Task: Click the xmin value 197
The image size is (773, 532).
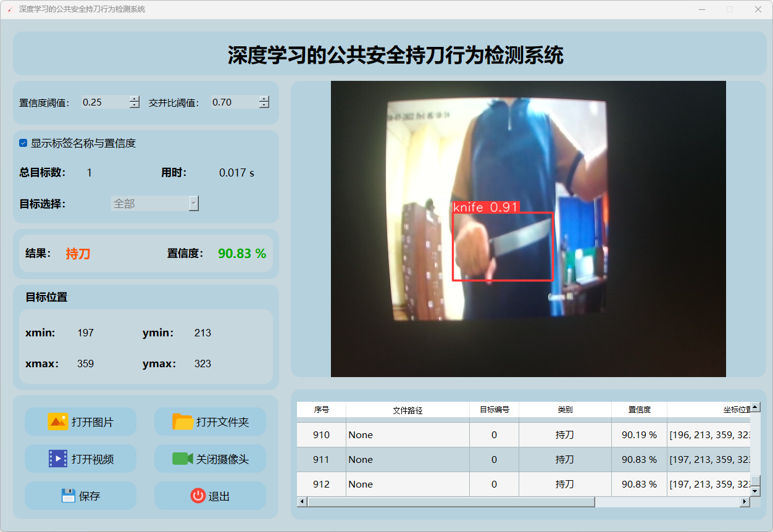Action: [x=85, y=333]
